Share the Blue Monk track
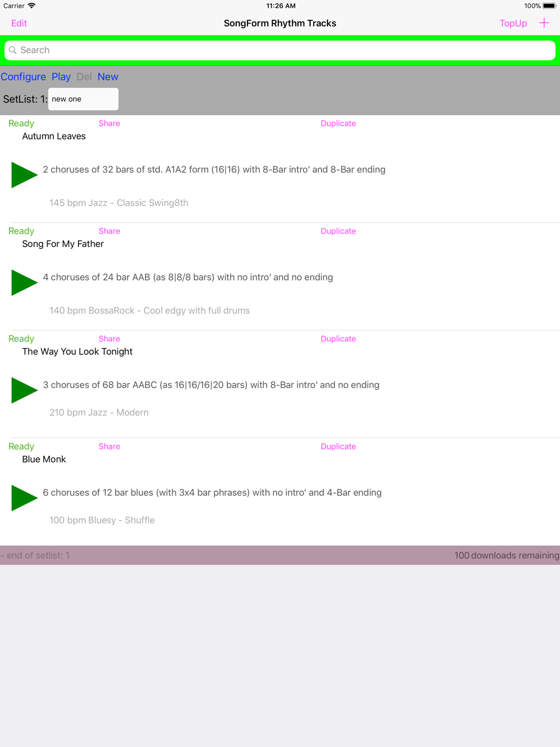The image size is (560, 747). (109, 446)
